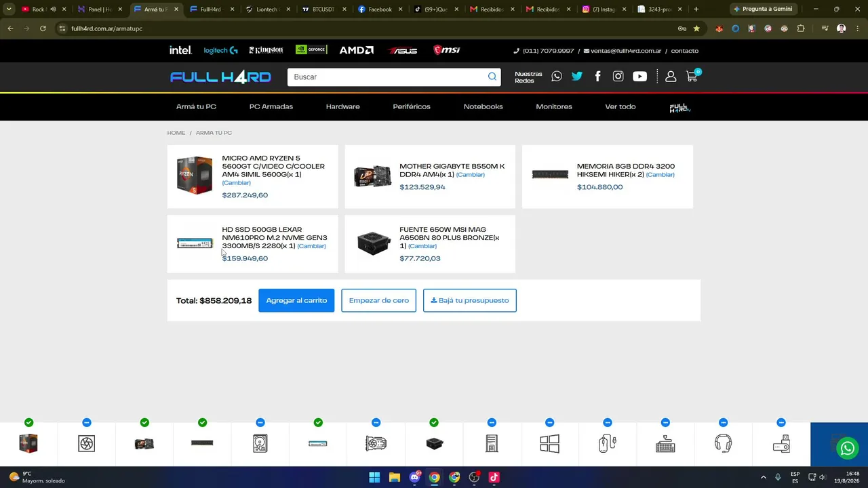868x488 pixels.
Task: Open the Windows Start menu
Action: tap(374, 477)
